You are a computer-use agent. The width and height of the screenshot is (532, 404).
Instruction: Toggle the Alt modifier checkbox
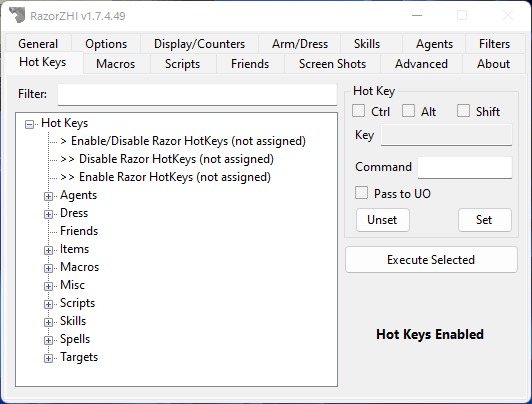pos(408,111)
